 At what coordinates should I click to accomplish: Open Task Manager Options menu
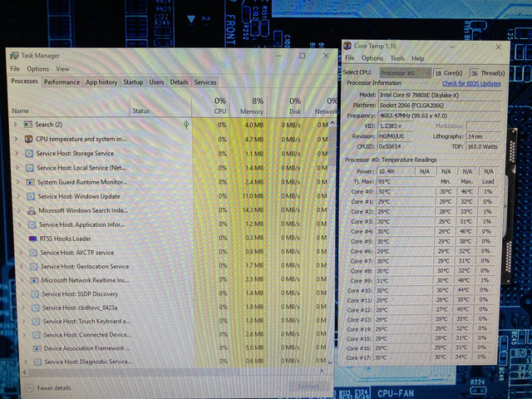(x=38, y=69)
